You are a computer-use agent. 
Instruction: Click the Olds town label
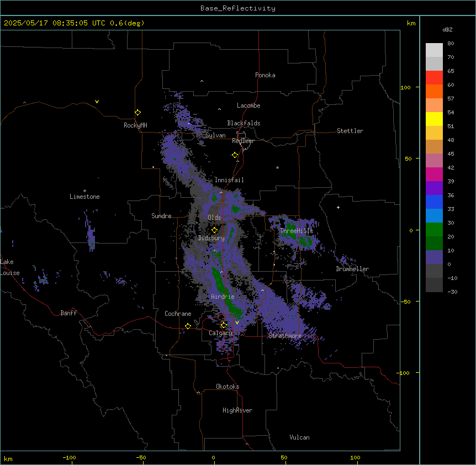pos(214,218)
